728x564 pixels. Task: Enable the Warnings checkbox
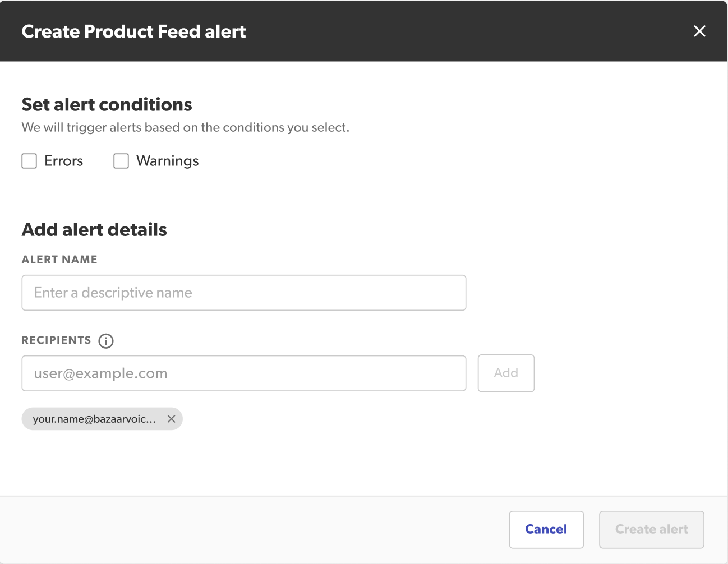(121, 161)
